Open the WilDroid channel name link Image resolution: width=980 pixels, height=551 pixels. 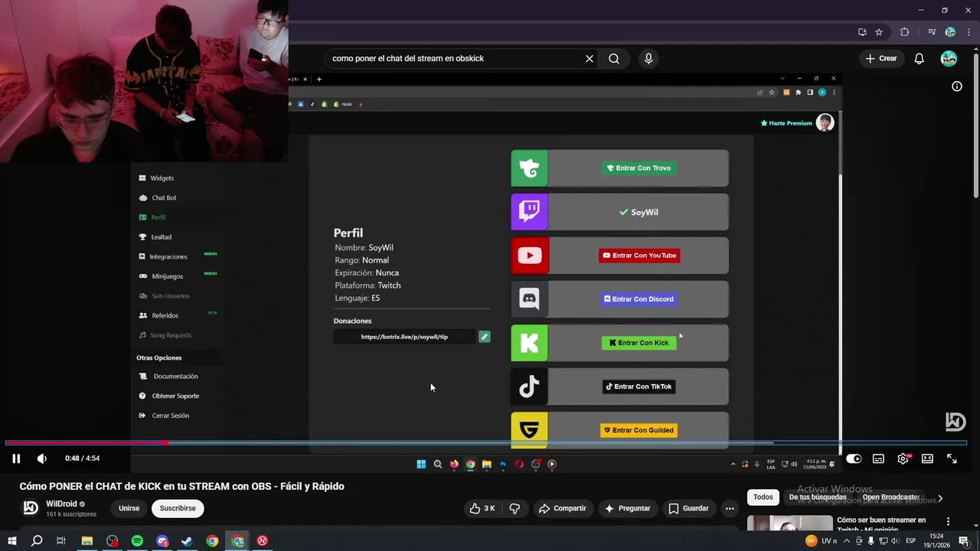click(61, 504)
